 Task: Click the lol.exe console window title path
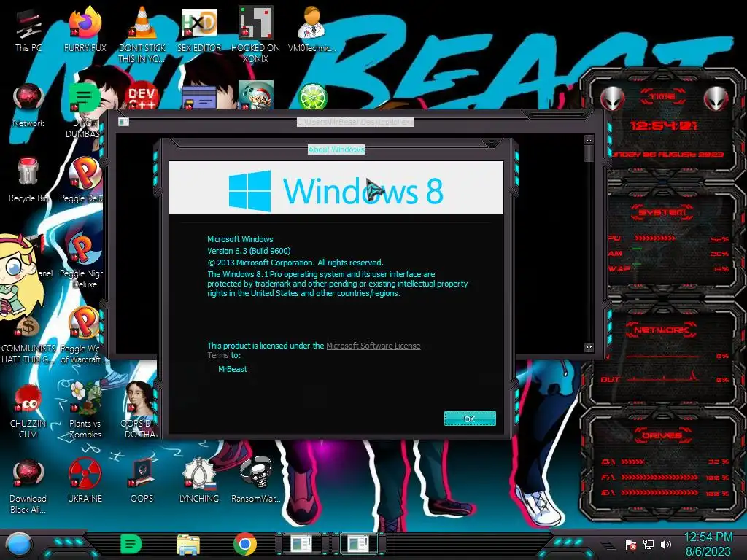[355, 122]
